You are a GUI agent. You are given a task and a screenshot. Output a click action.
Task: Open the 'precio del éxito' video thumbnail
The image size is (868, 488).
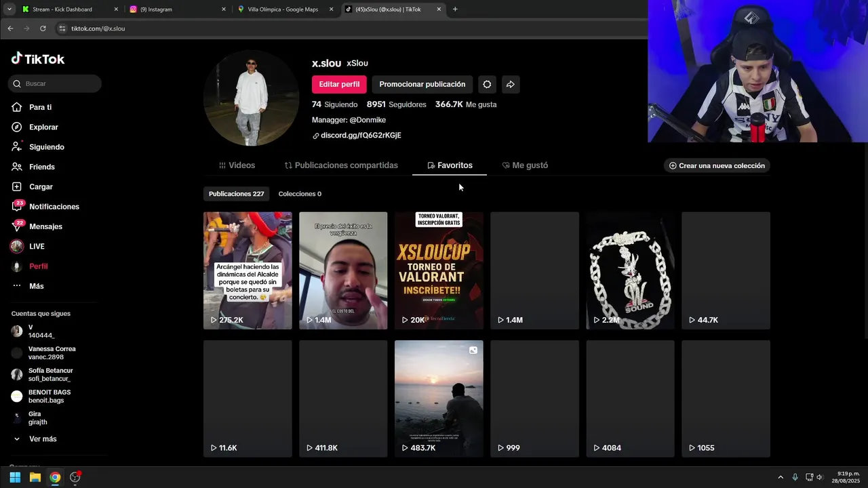[343, 270]
